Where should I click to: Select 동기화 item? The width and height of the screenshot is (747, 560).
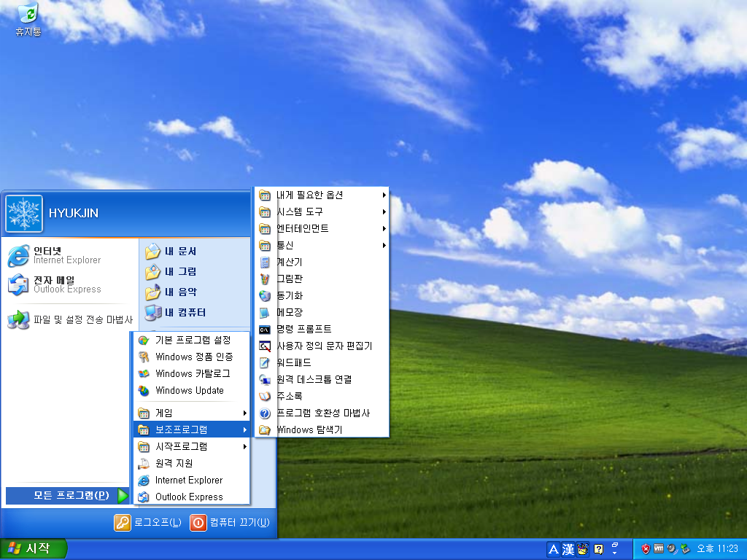322,296
